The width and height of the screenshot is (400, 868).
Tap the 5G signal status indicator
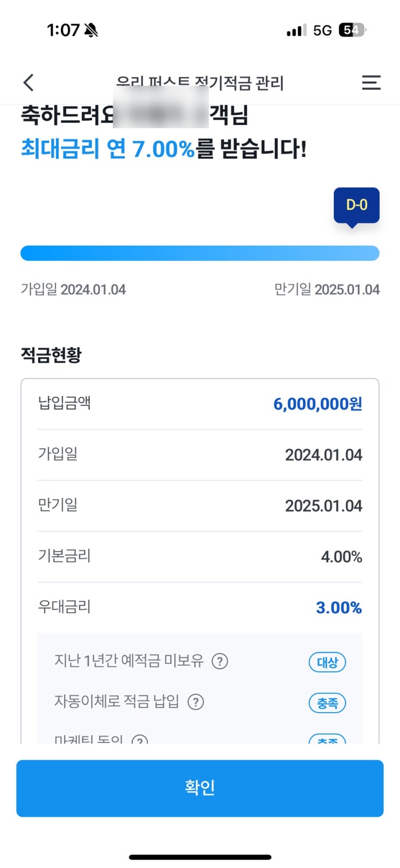pos(322,30)
